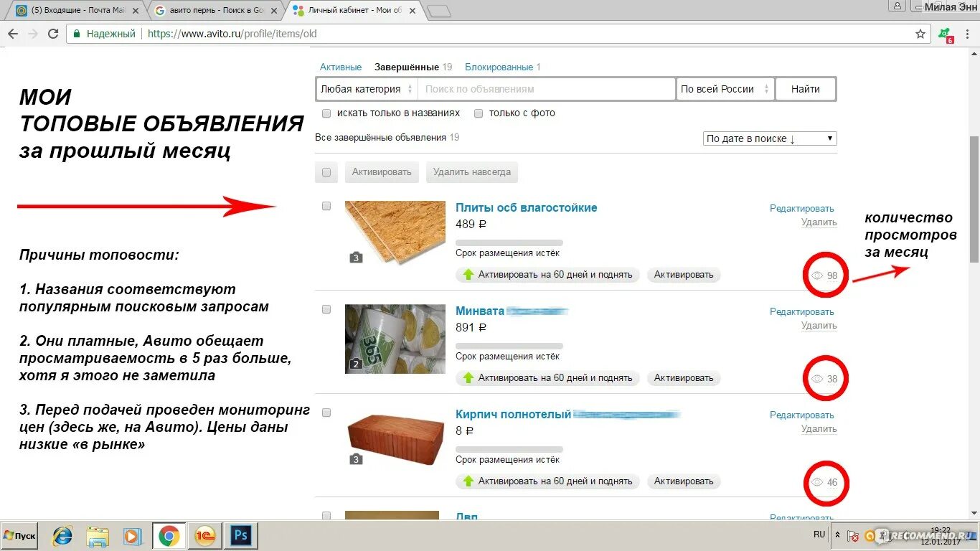Click the eye views icon for Минвата
The height and width of the screenshot is (551, 980).
816,379
